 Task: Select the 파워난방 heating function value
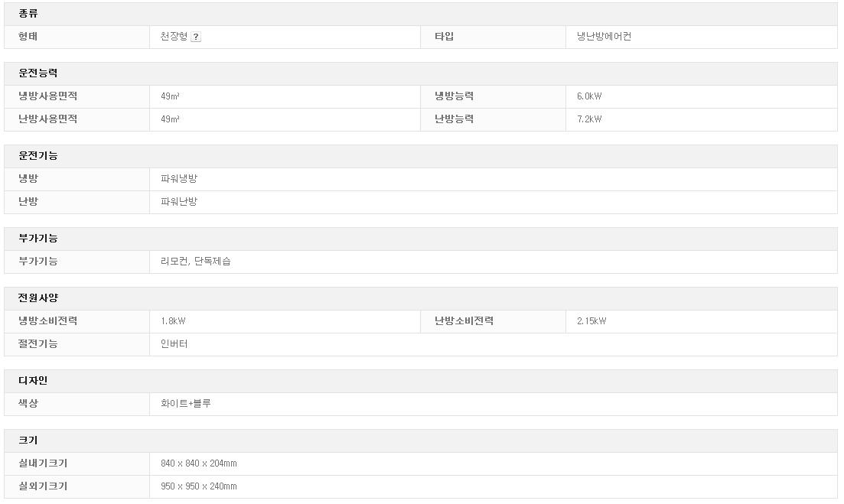pos(179,202)
